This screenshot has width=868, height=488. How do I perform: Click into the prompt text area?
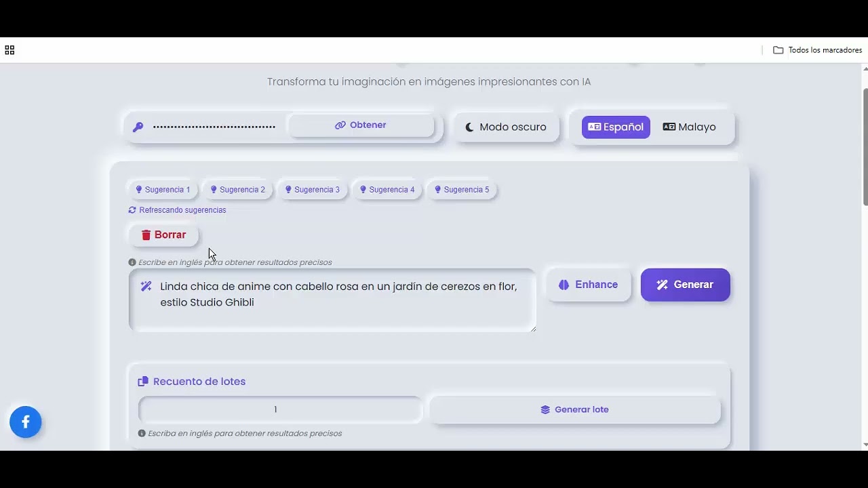pyautogui.click(x=332, y=300)
